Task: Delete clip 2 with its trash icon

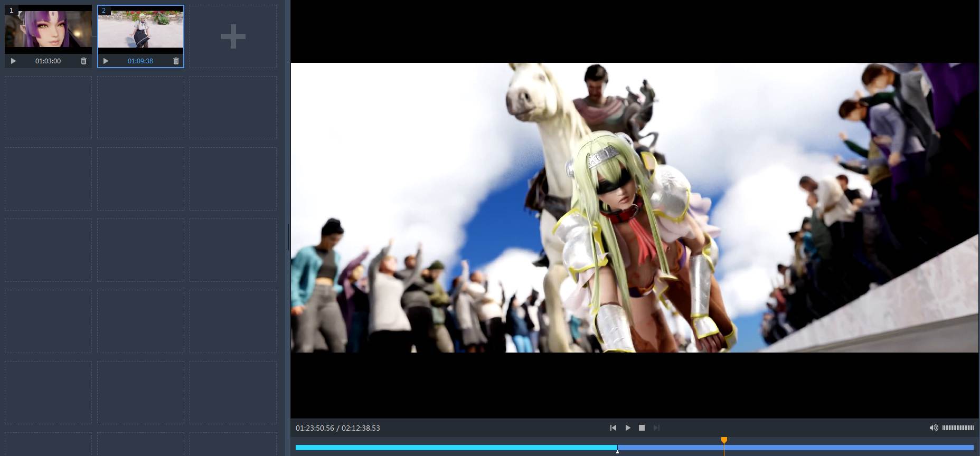Action: pos(176,61)
